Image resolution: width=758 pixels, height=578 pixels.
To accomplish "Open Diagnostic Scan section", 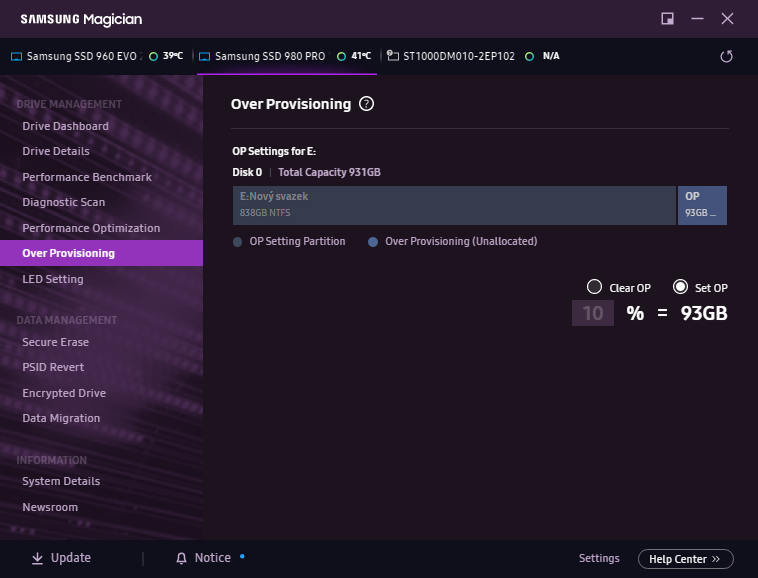I will click(63, 202).
